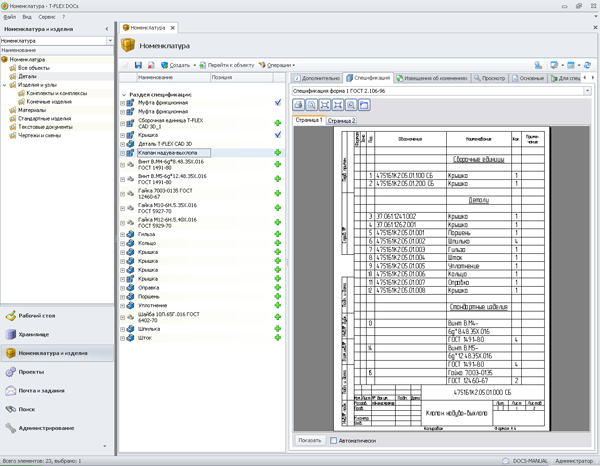Viewport: 600px width, 466px height.
Task: Click the Позиция column header
Action: point(241,77)
